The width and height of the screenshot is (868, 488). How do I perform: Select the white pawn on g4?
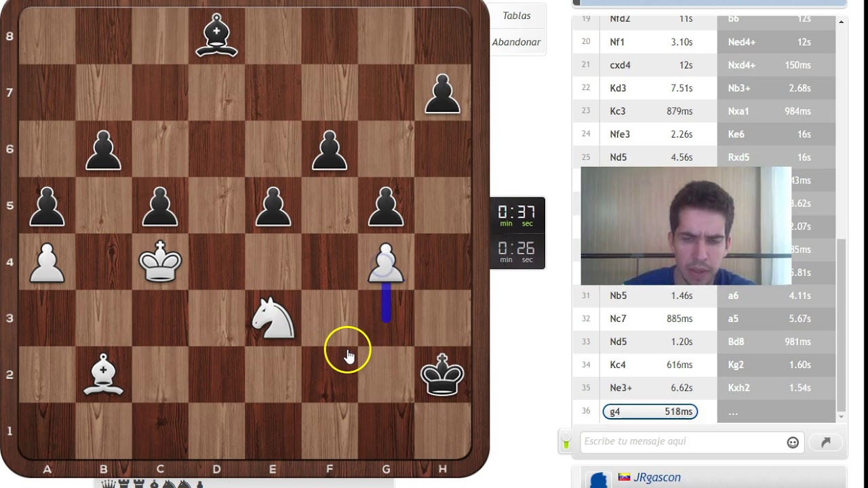386,262
